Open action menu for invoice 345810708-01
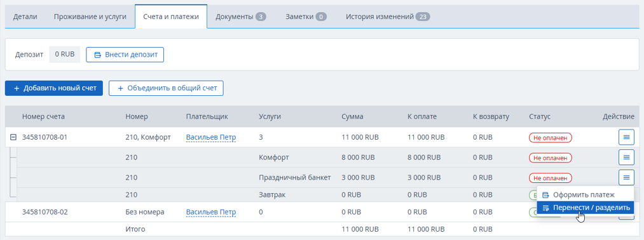The height and width of the screenshot is (240, 644). [x=626, y=137]
